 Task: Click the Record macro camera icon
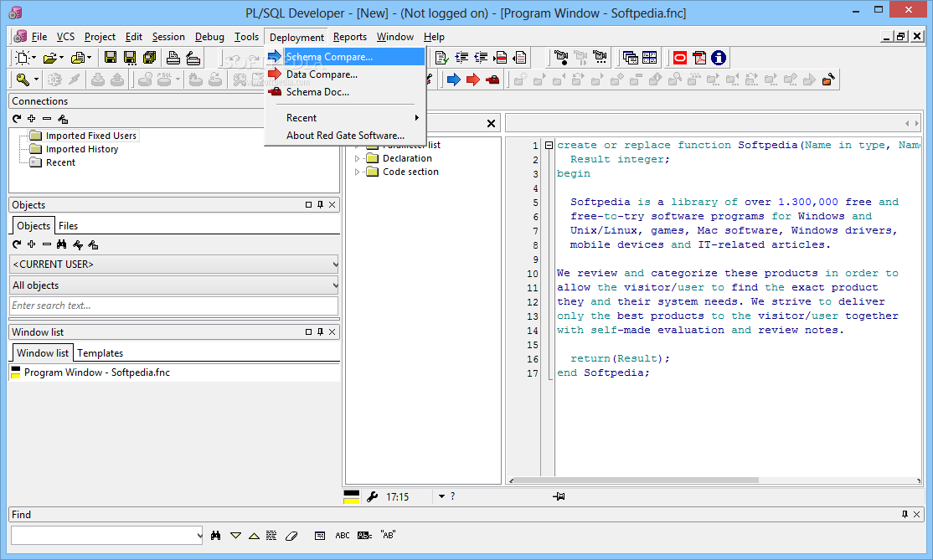(x=560, y=58)
